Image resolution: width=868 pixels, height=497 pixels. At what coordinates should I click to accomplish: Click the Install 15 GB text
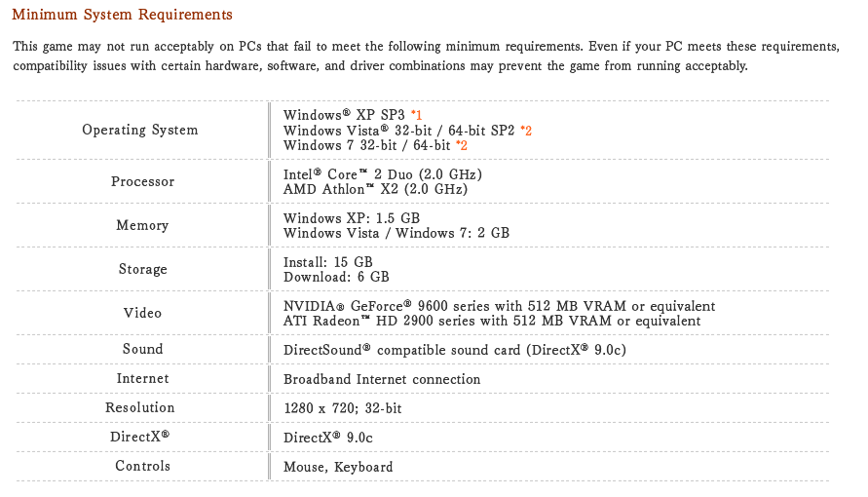pos(327,262)
